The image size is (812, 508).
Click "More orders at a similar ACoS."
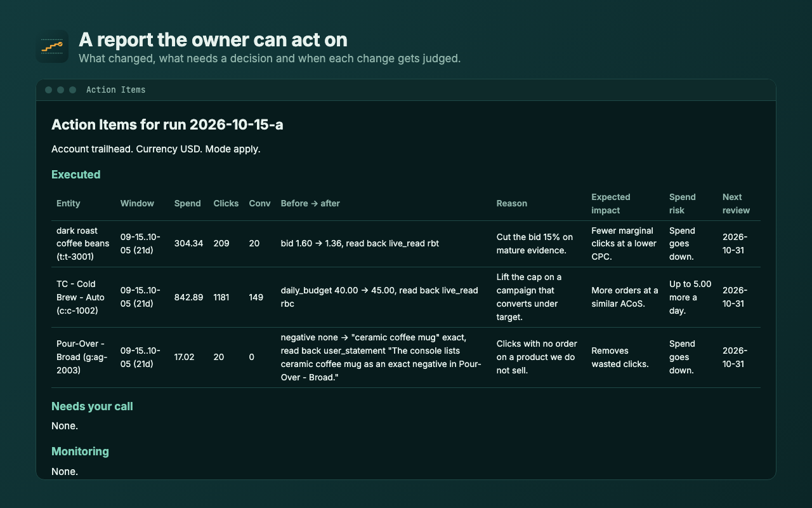click(x=625, y=297)
